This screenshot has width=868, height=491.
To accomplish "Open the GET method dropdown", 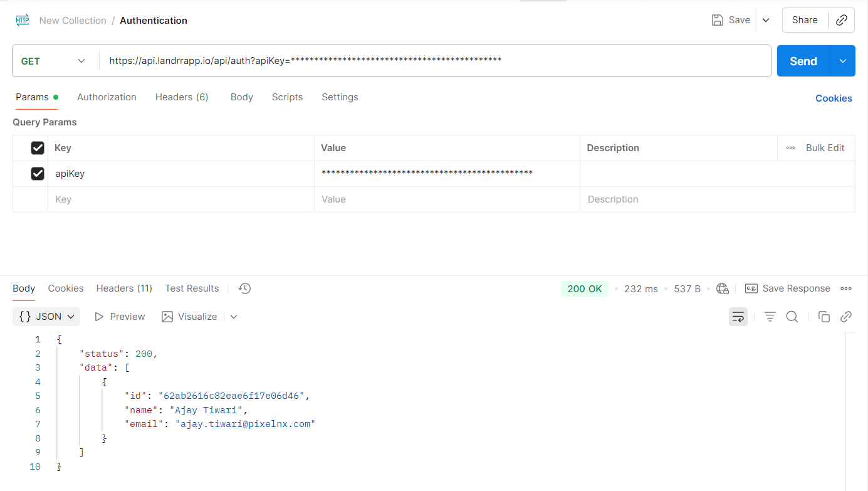I will [53, 61].
